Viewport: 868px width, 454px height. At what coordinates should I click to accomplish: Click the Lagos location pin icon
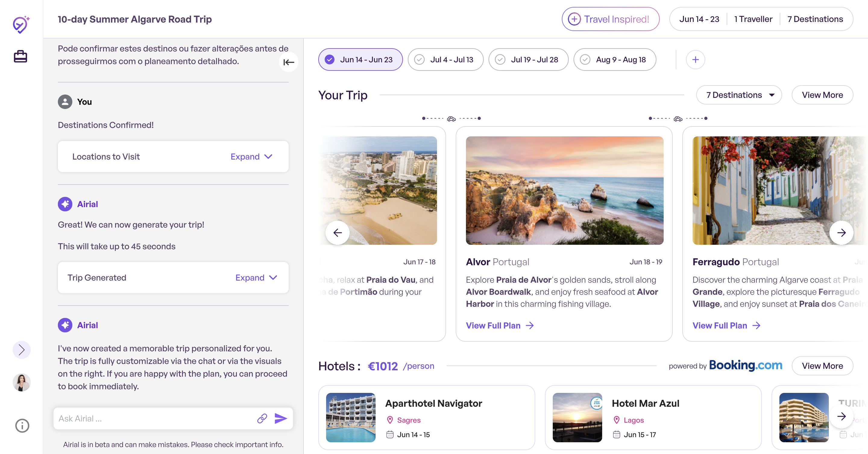[617, 420]
